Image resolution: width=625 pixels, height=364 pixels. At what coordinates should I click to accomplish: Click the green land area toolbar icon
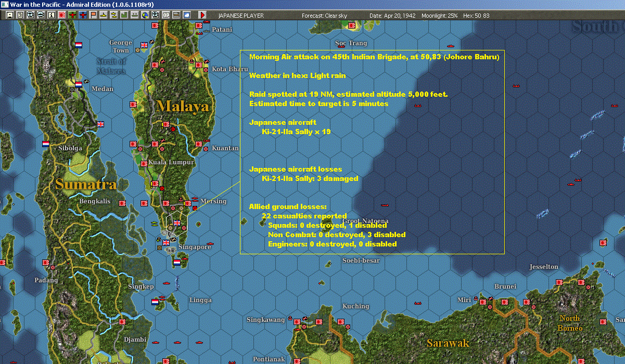coord(124,16)
